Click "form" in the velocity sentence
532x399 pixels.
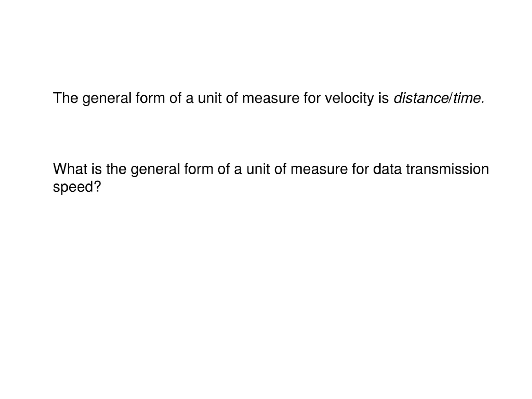coord(150,98)
